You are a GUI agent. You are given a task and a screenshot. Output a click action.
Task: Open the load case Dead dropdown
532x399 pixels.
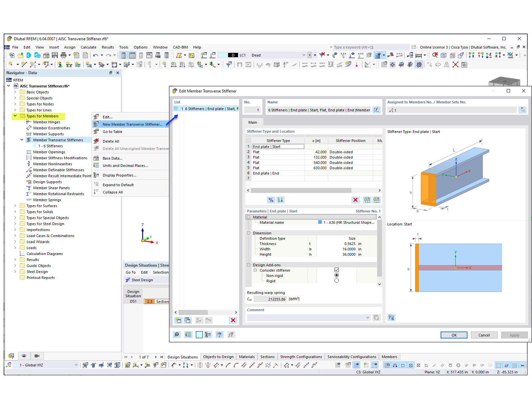(304, 55)
